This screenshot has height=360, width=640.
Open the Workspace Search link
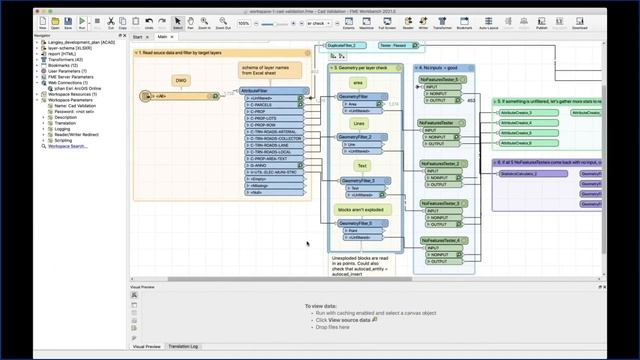(67, 146)
